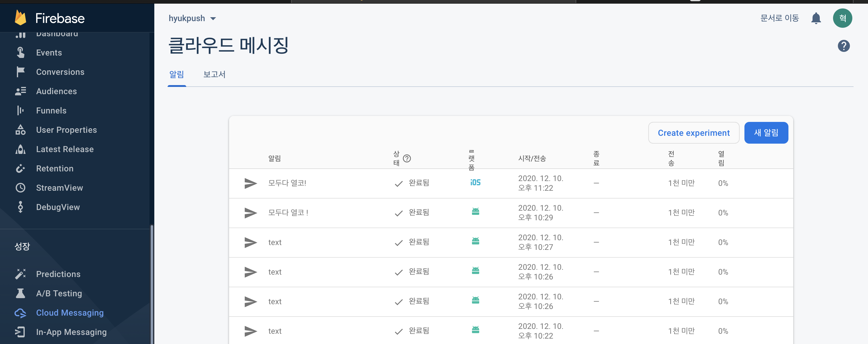Switch to the 보고서 tab
Viewport: 868px width, 344px height.
(214, 74)
